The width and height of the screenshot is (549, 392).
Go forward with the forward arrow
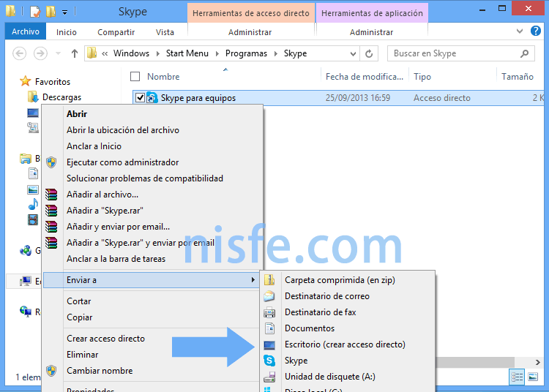tap(40, 53)
